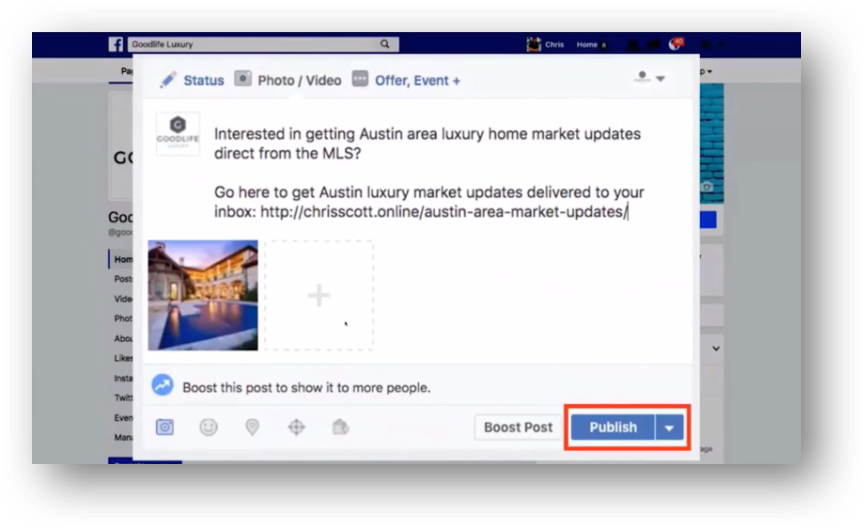Viewport: 866px width, 529px height.
Task: Click the Status pencil icon
Action: (x=168, y=80)
